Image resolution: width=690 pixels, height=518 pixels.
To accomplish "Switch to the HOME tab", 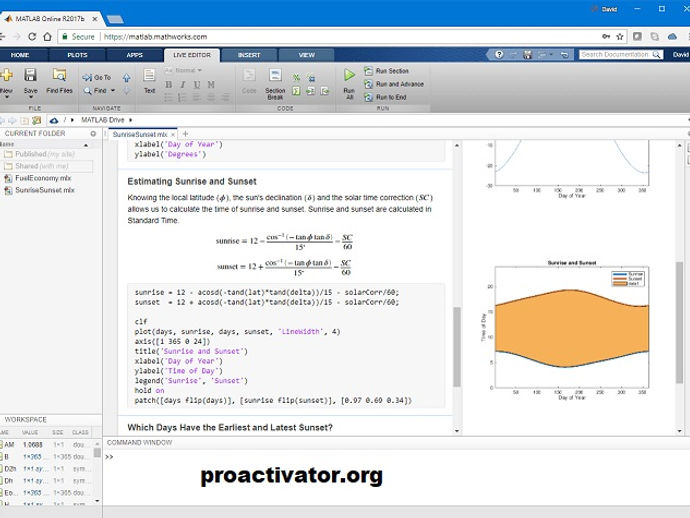I will coord(20,55).
